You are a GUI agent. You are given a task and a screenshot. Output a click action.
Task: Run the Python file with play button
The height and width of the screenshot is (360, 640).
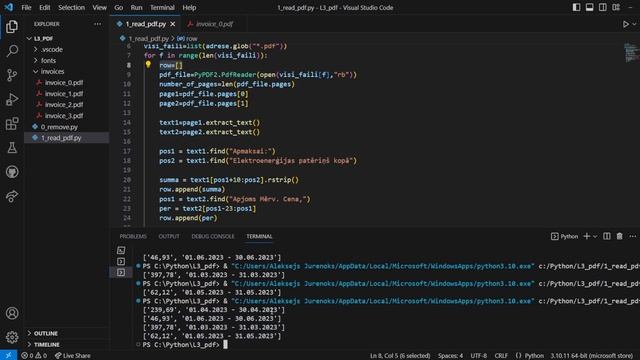click(x=625, y=24)
